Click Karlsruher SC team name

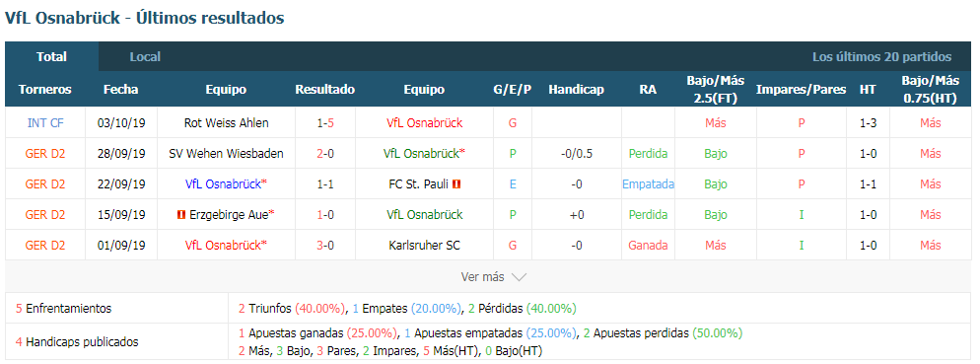tap(424, 246)
